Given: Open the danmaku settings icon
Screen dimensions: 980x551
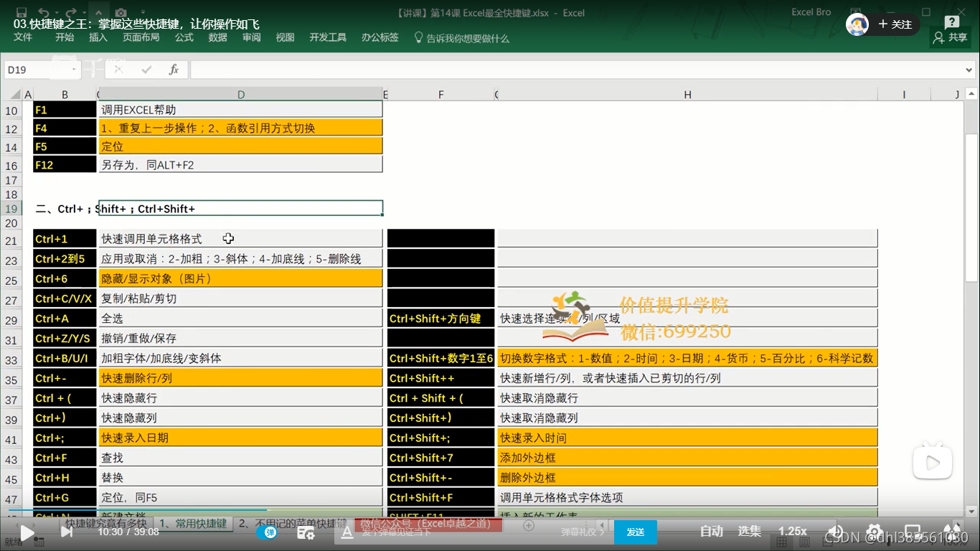Looking at the screenshot, I should click(x=306, y=532).
